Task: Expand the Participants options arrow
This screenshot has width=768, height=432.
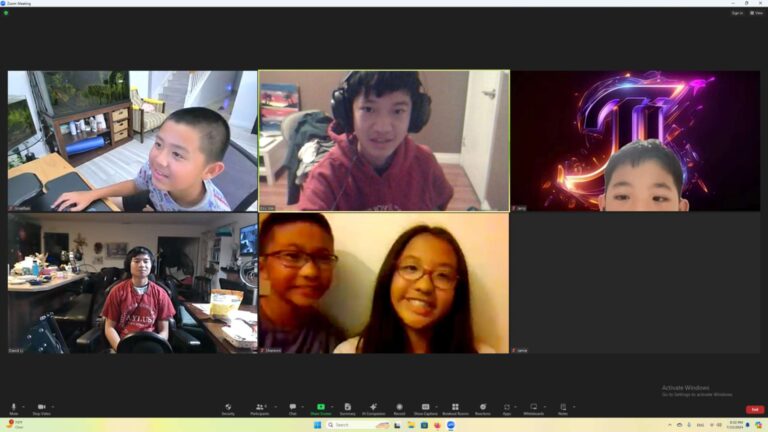Action: tap(276, 407)
